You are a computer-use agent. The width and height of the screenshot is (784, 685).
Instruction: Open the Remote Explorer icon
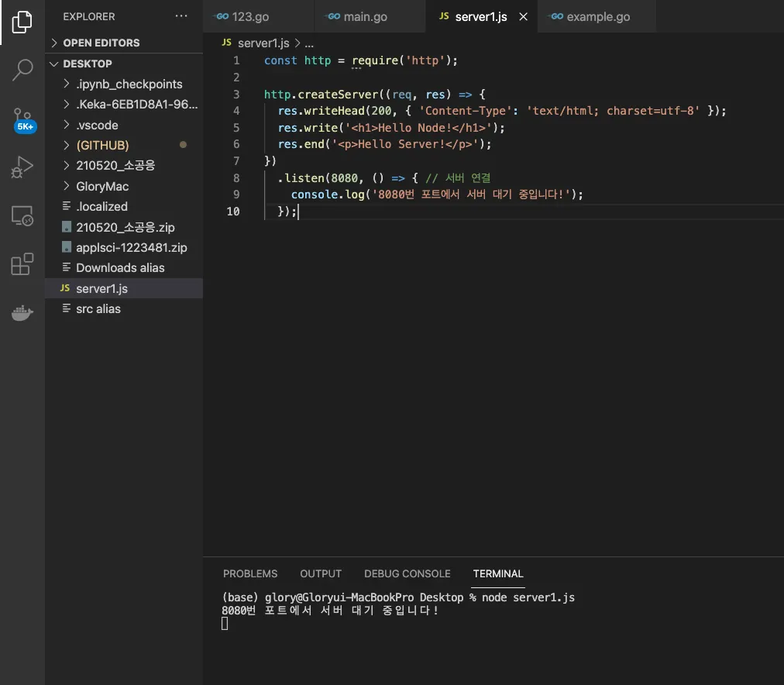pyautogui.click(x=22, y=216)
